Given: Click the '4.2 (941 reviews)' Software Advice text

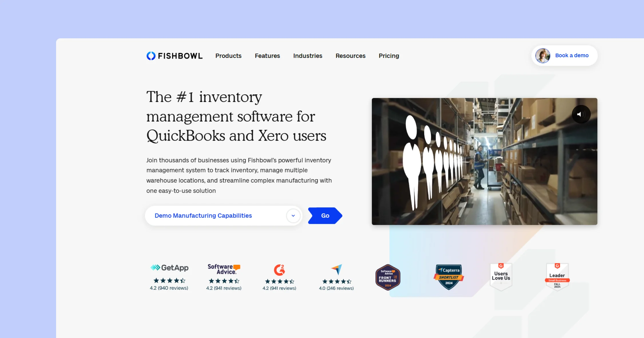Looking at the screenshot, I should click(x=224, y=288).
